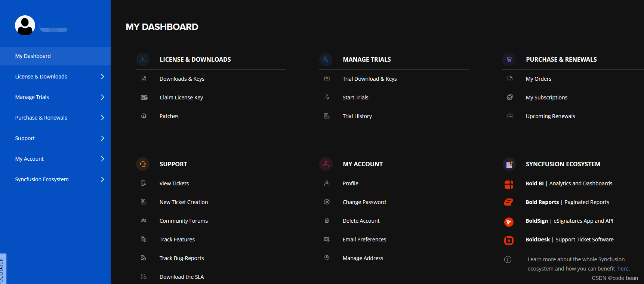
Task: Expand Syncfusion Ecosystem sidebar chevron
Action: point(102,179)
